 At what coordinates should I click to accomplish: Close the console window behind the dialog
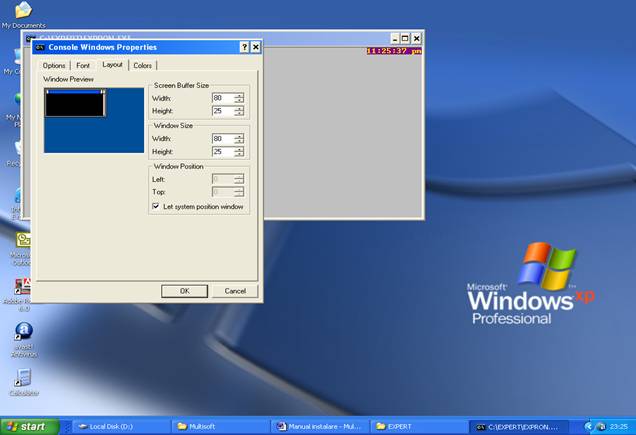417,39
